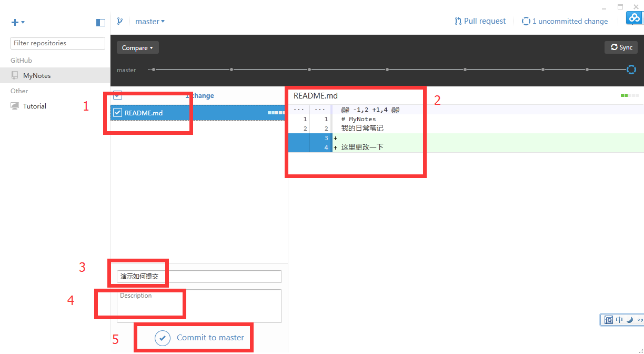Click the uncommitted change ring icon in header
The width and height of the screenshot is (644, 354).
pos(526,21)
